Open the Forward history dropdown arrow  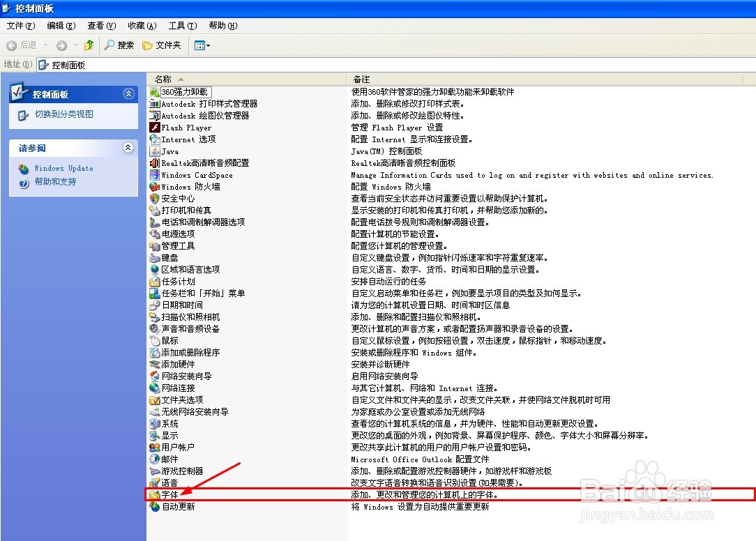(x=75, y=45)
